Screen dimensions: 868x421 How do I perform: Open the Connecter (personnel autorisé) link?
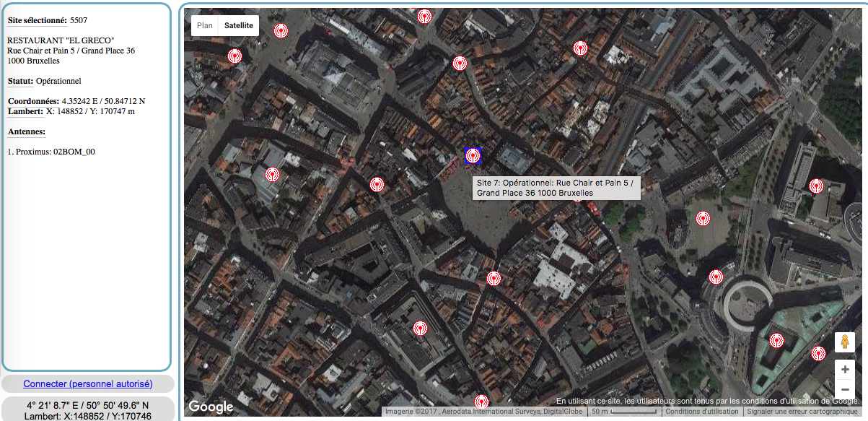pyautogui.click(x=88, y=384)
